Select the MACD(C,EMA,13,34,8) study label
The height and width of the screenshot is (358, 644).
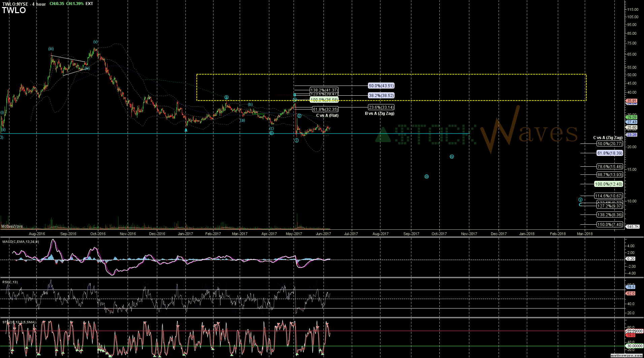(x=21, y=241)
